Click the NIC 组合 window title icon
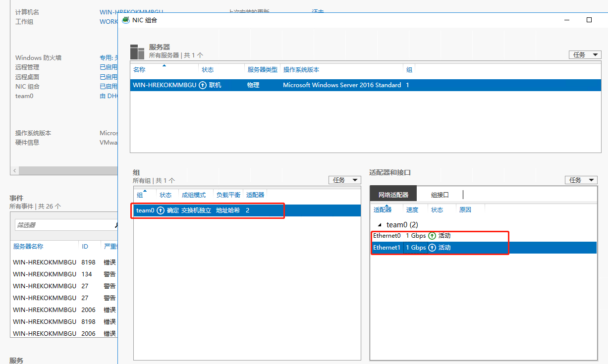This screenshot has height=364, width=608. (x=125, y=20)
